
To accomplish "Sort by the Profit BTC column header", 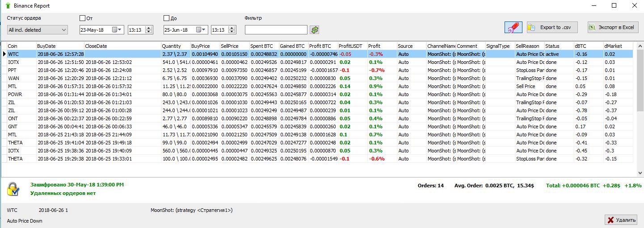I will [x=323, y=46].
